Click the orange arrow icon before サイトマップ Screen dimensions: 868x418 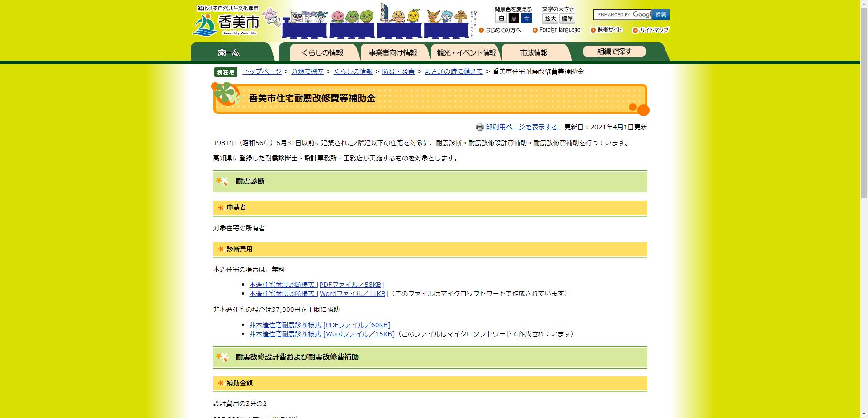(x=634, y=30)
